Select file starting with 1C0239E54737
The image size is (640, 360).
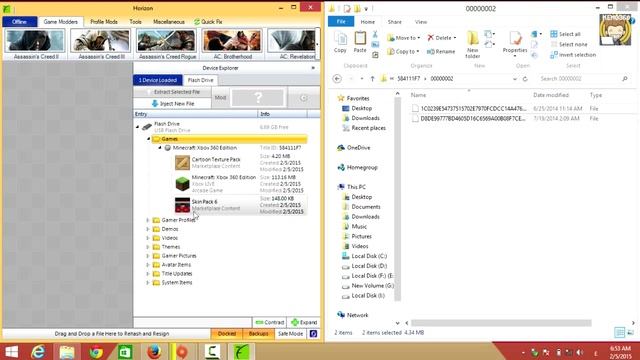(x=469, y=109)
